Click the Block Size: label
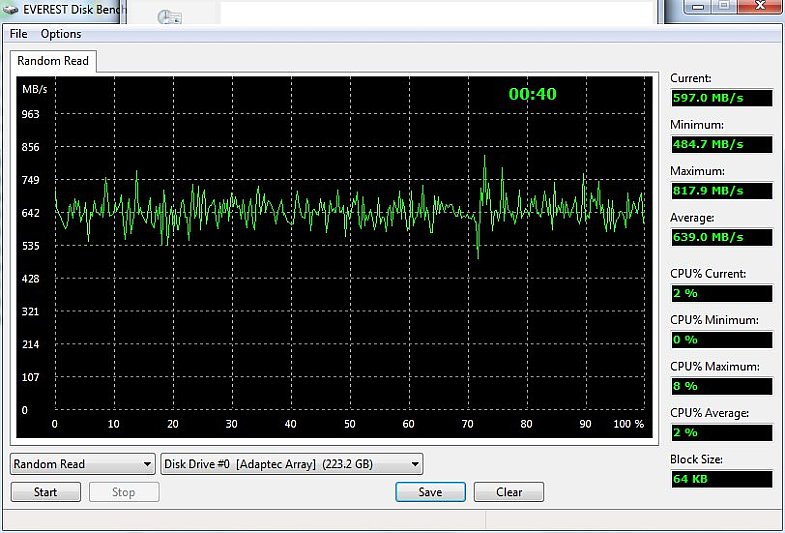The image size is (785, 533). [696, 459]
